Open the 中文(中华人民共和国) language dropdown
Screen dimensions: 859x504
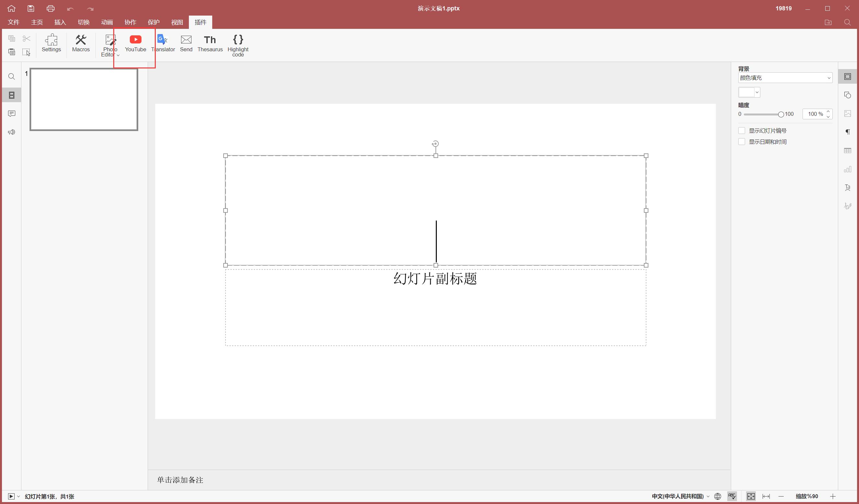[x=681, y=496]
